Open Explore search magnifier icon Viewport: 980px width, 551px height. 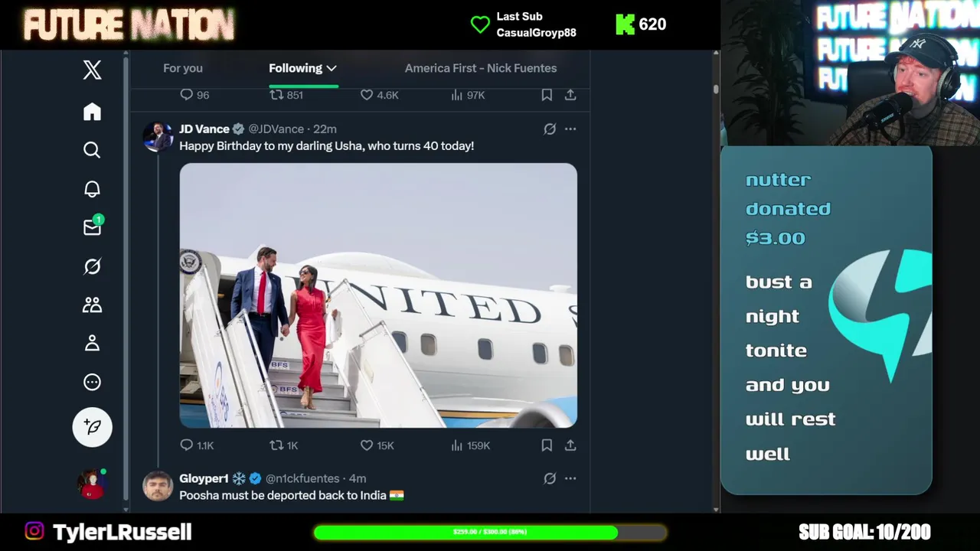point(92,150)
